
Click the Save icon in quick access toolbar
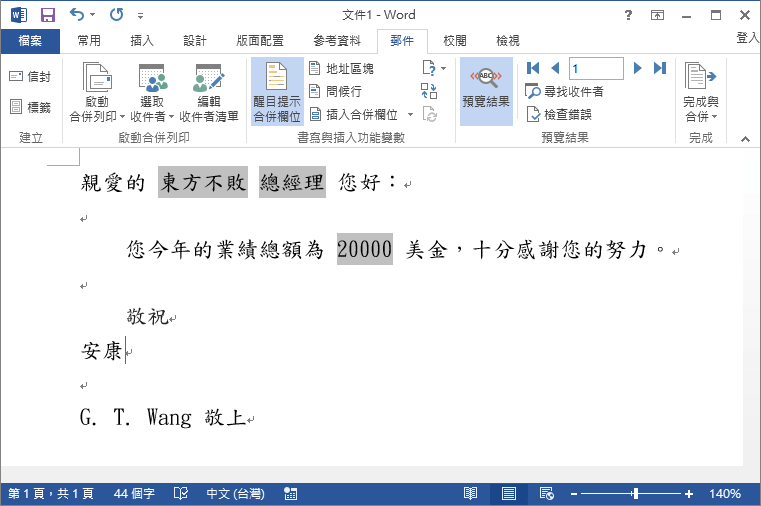point(48,15)
